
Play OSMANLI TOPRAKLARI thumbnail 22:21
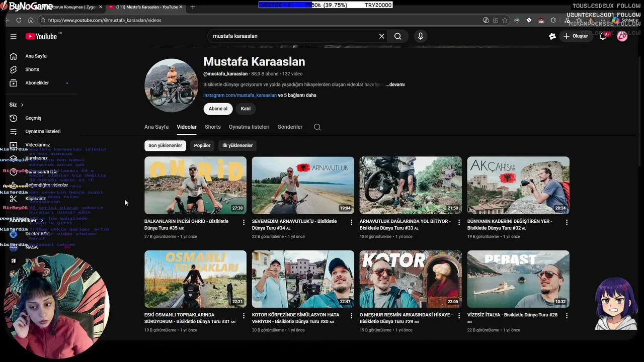[x=195, y=279]
